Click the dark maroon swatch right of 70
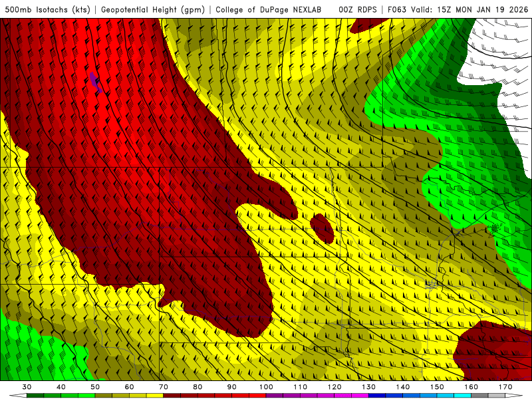532x399 pixels. 172,395
